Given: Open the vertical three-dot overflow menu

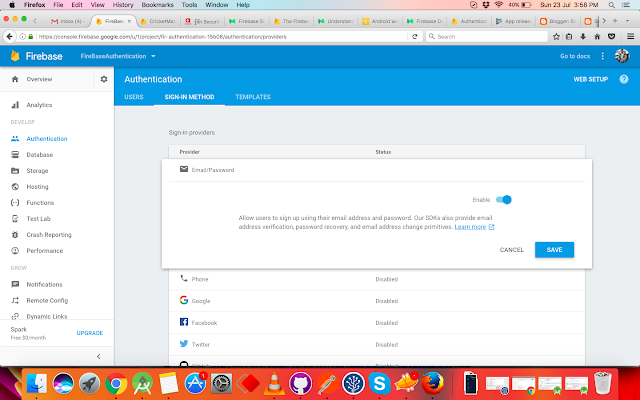Looking at the screenshot, I should [602, 56].
